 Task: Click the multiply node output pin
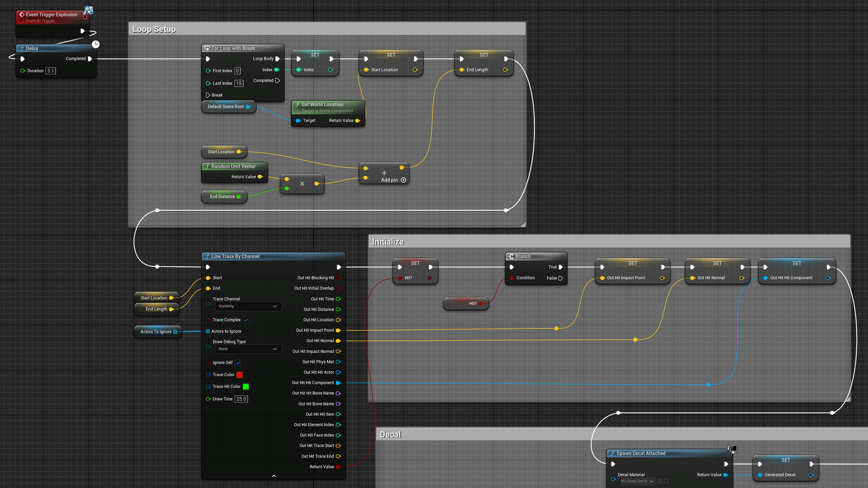coord(316,184)
